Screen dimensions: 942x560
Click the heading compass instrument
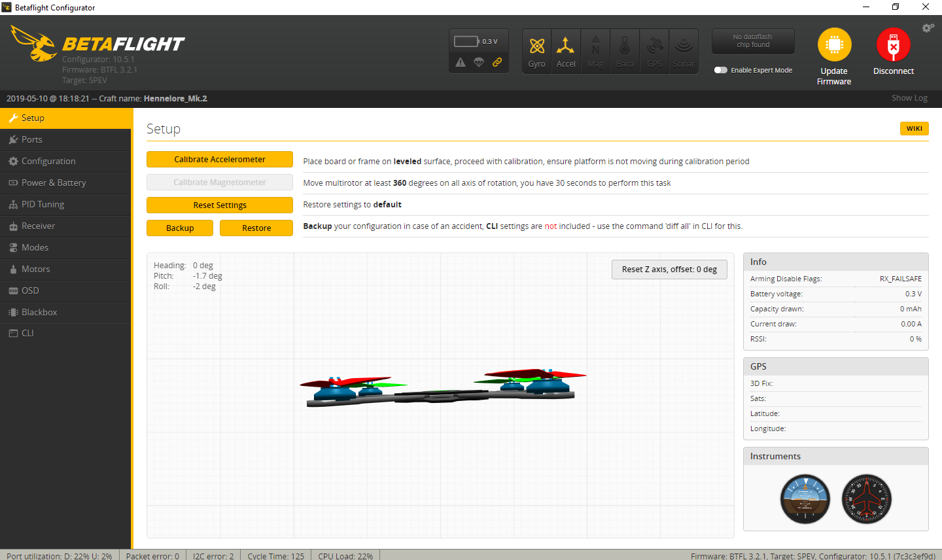pos(867,499)
